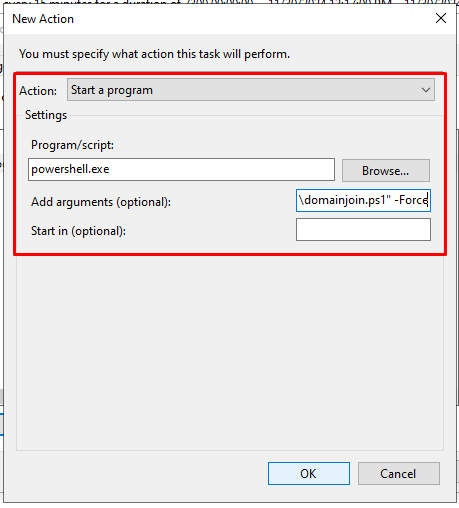Click the empty gray panel below Start in
459x508 pixels.
(x=230, y=353)
